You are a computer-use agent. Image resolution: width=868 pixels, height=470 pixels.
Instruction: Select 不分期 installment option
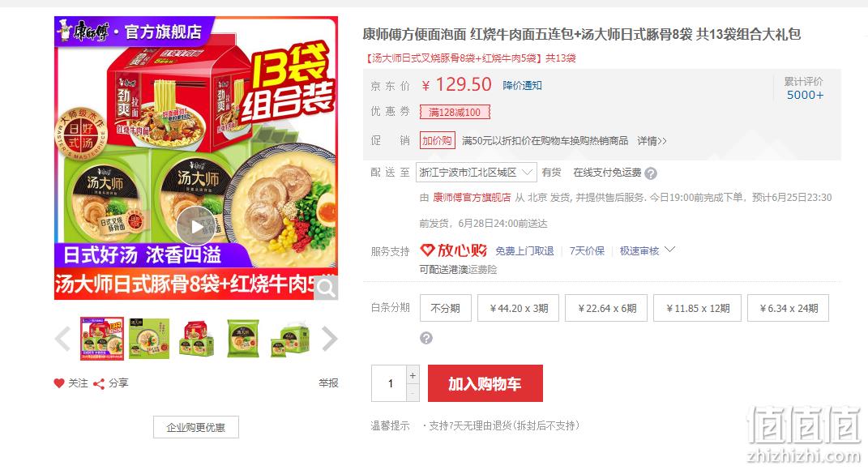tap(446, 308)
